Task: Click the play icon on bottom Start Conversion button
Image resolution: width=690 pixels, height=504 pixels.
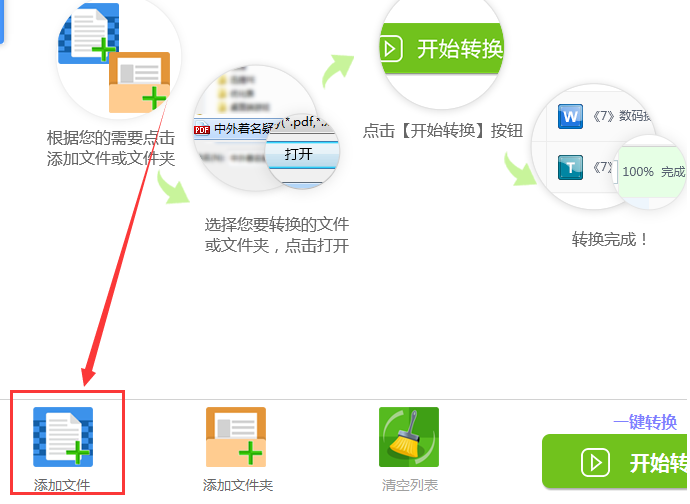Action: tap(595, 463)
